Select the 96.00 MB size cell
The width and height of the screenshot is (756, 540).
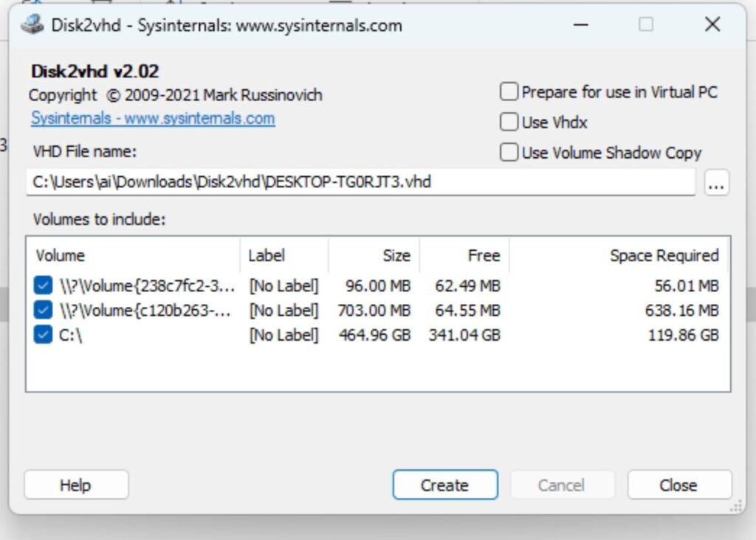(x=378, y=285)
